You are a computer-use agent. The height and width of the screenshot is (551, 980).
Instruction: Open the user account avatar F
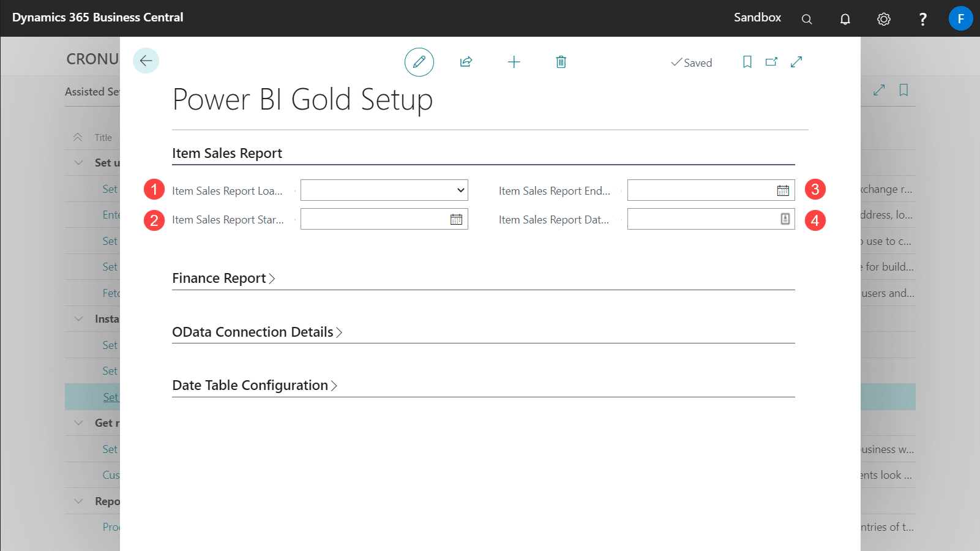coord(960,18)
